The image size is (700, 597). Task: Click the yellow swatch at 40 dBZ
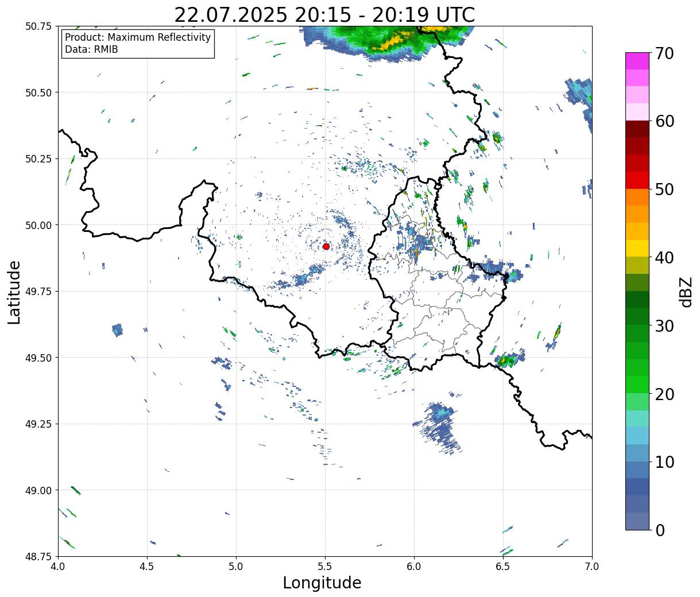pos(637,249)
